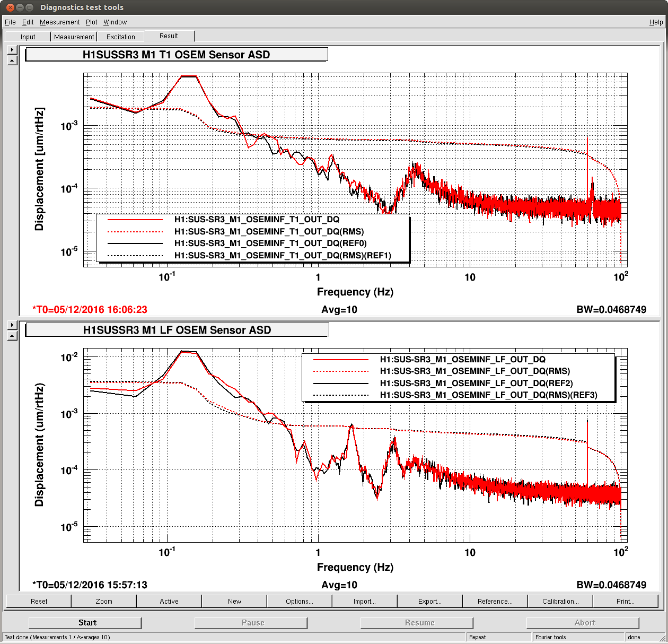Collapse bottom plot panel with up arrow
The height and width of the screenshot is (644, 668).
[12, 335]
